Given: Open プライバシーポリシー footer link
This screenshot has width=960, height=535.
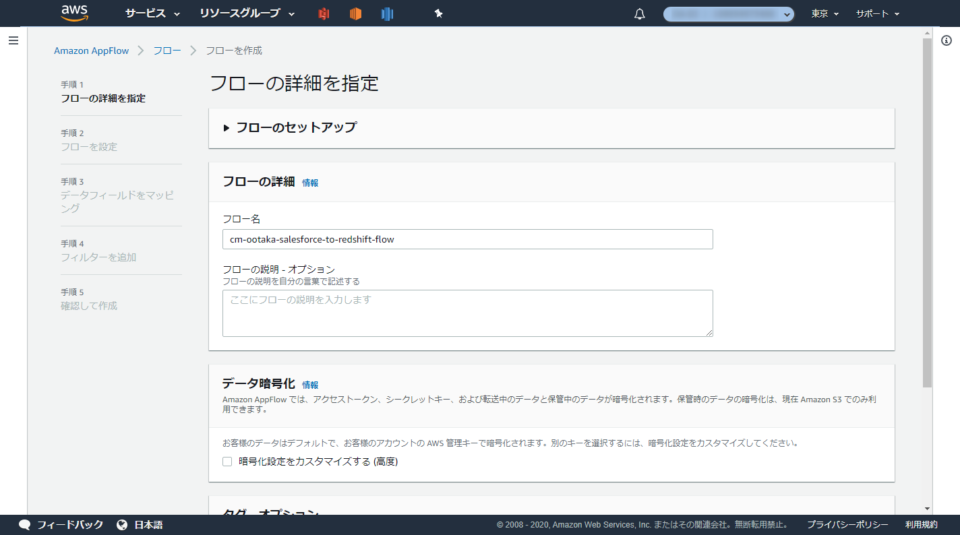Looking at the screenshot, I should tap(847, 525).
